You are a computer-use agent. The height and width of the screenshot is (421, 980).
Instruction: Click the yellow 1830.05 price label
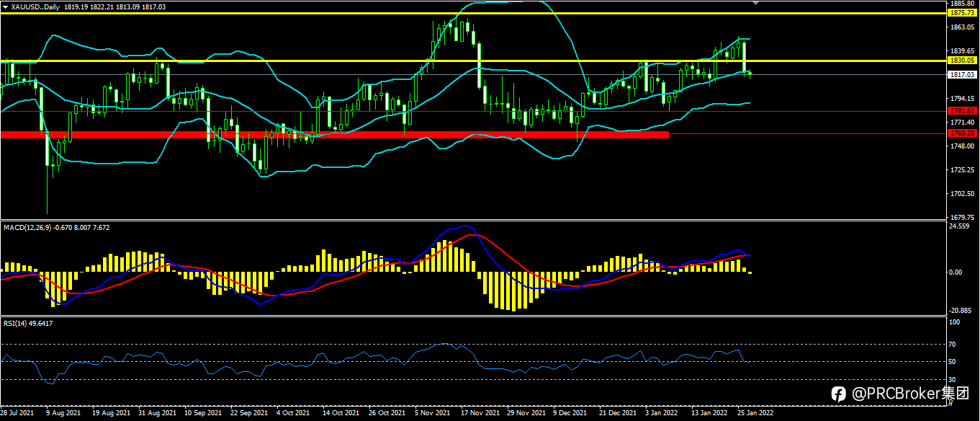(x=962, y=61)
